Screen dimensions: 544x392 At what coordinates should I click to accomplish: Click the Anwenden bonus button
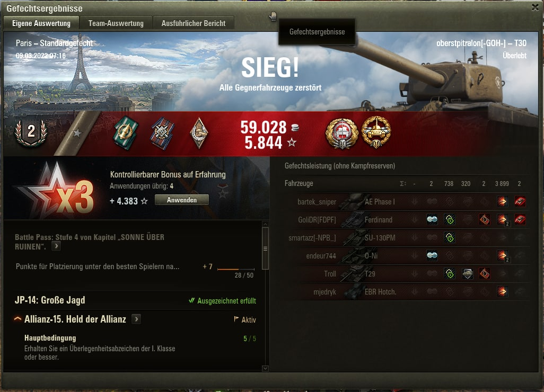tap(182, 200)
